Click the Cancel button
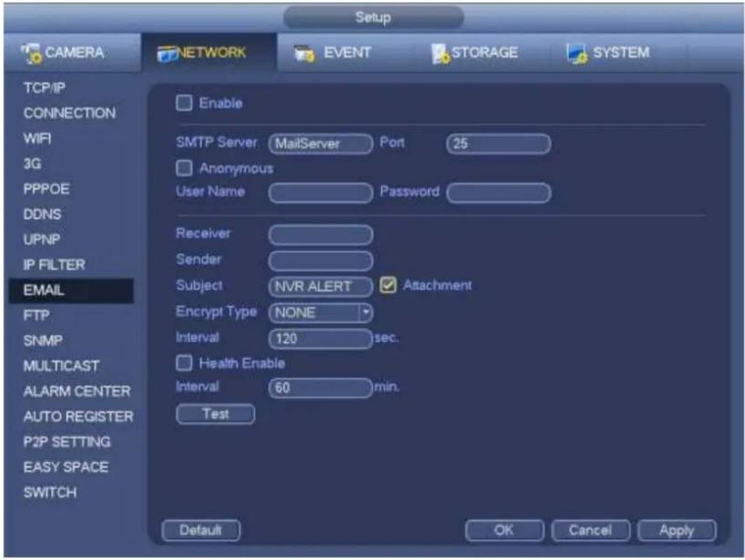 (591, 530)
